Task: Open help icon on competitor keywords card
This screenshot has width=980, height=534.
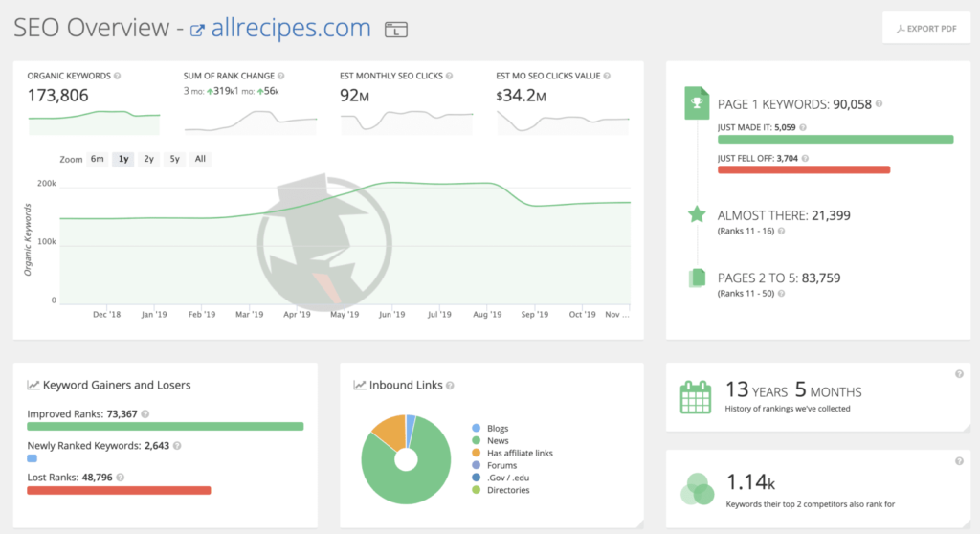Action: click(959, 461)
